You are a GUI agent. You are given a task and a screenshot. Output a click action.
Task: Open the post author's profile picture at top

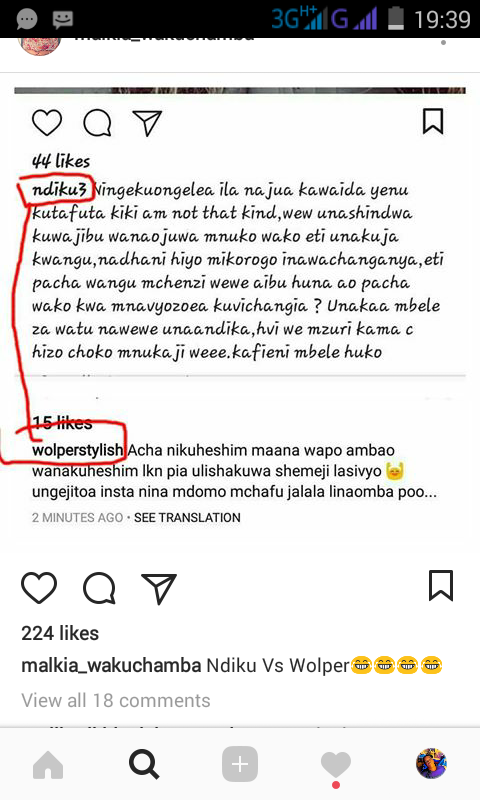point(40,46)
